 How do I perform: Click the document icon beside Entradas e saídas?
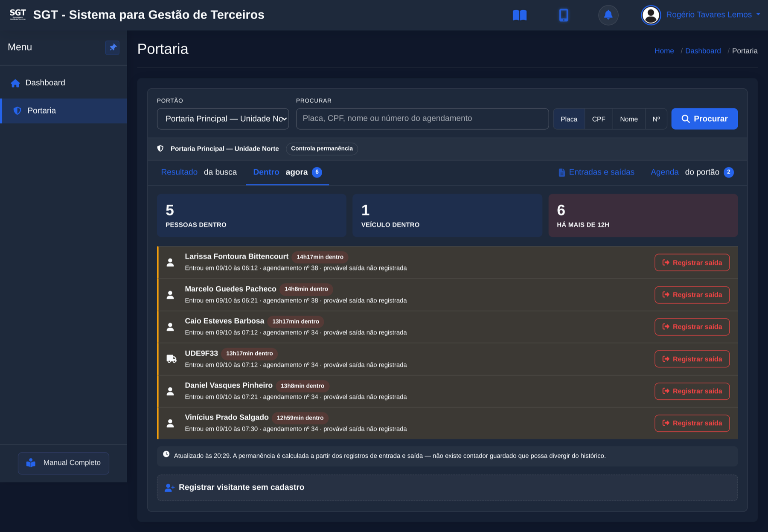[x=561, y=172]
